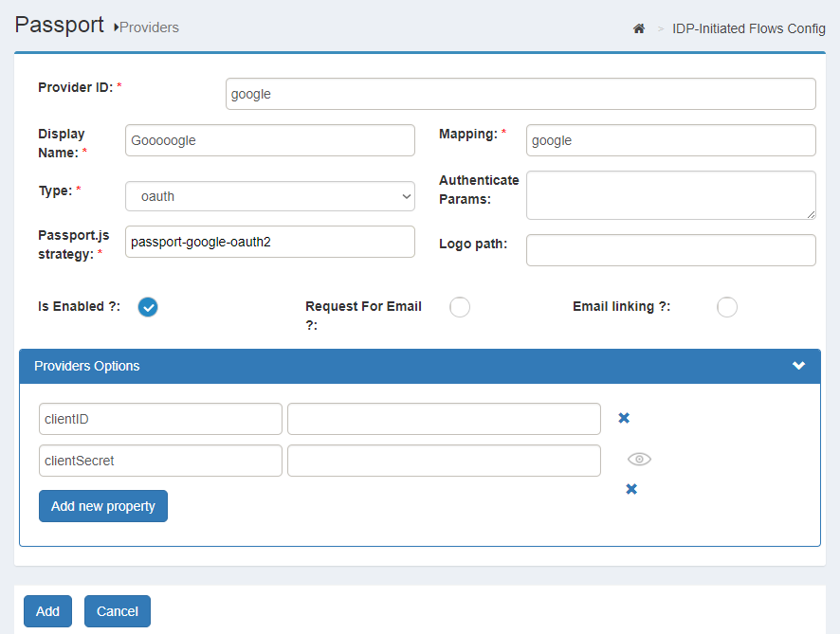840x634 pixels.
Task: Navigate to Providers via the breadcrumb
Action: coord(150,27)
